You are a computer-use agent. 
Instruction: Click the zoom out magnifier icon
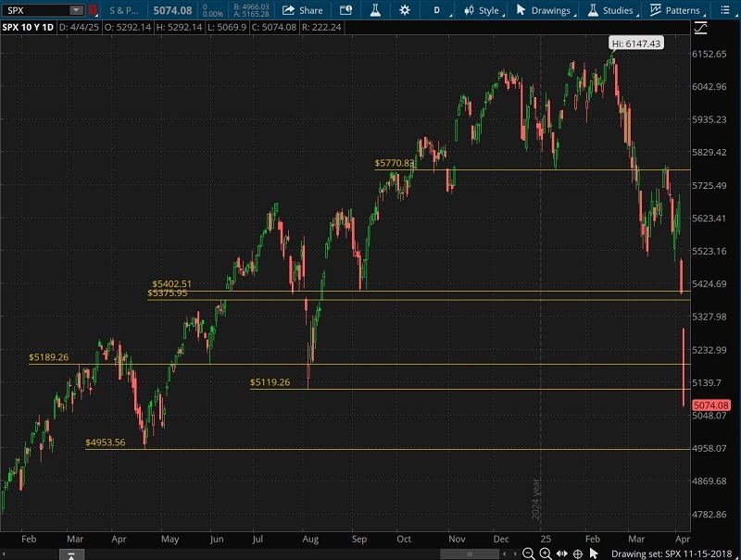tap(528, 554)
